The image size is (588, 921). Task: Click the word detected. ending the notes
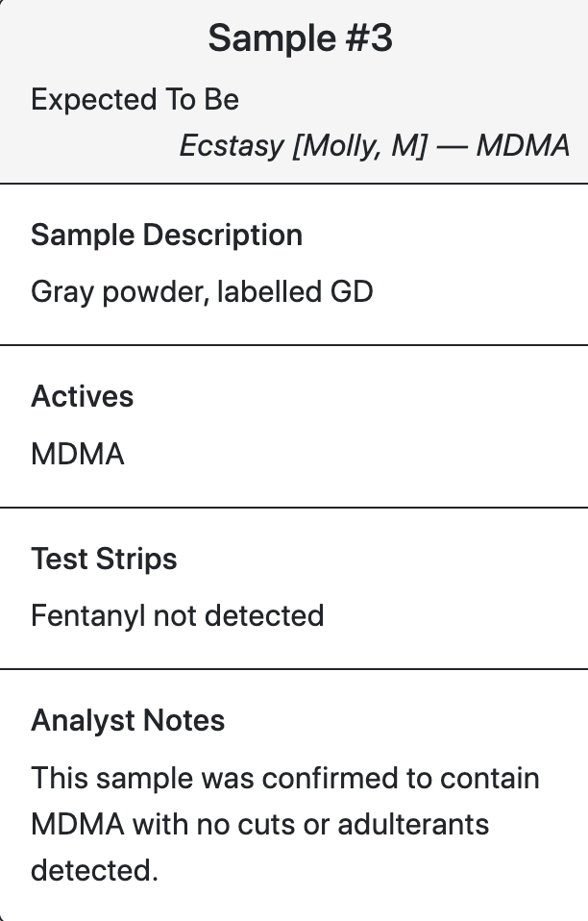94,870
